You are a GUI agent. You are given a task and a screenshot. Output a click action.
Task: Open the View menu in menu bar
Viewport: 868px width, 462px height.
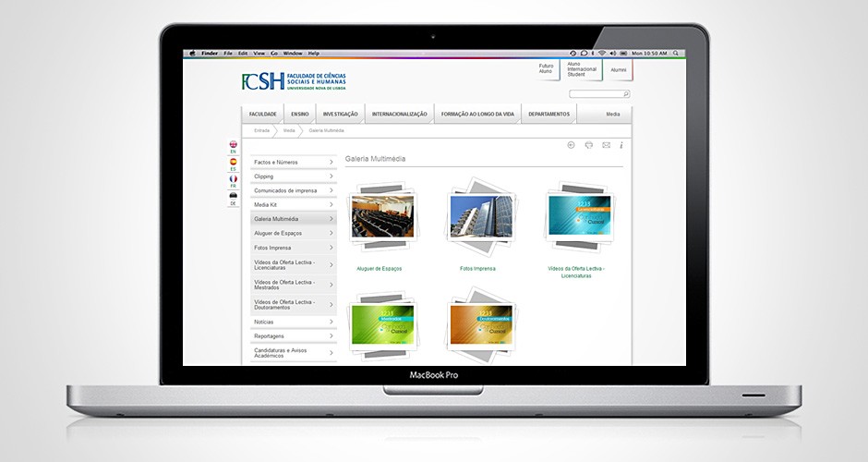coord(259,54)
